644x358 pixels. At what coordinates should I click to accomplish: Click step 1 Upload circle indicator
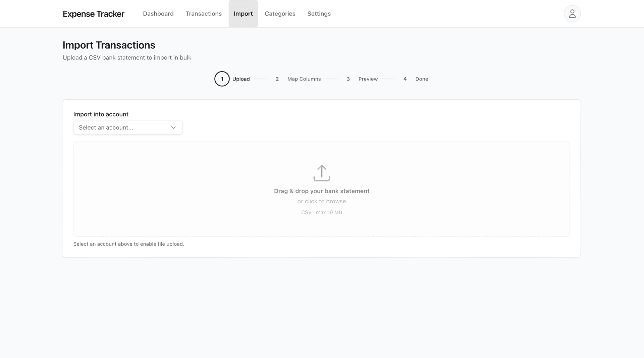pyautogui.click(x=222, y=79)
